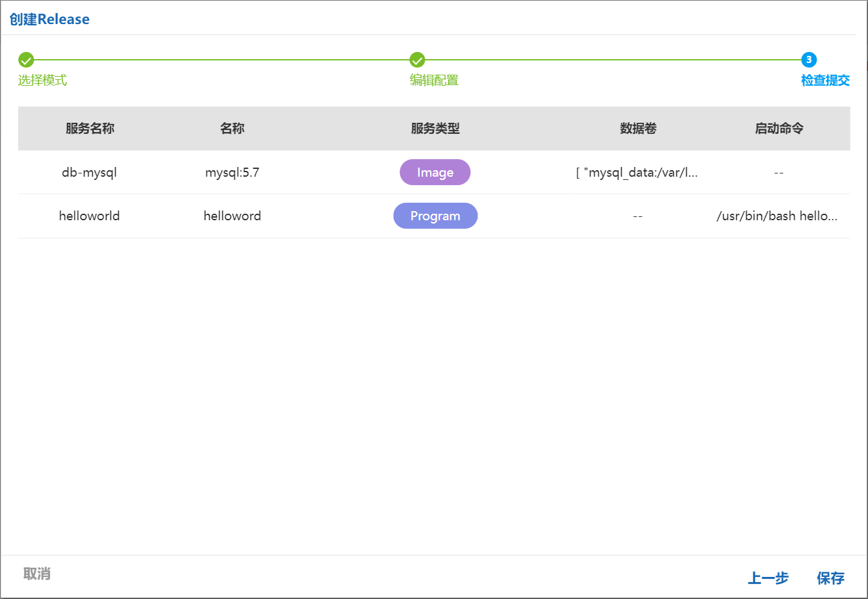Select the db-mysql service name cell
The width and height of the screenshot is (868, 599).
(x=90, y=172)
